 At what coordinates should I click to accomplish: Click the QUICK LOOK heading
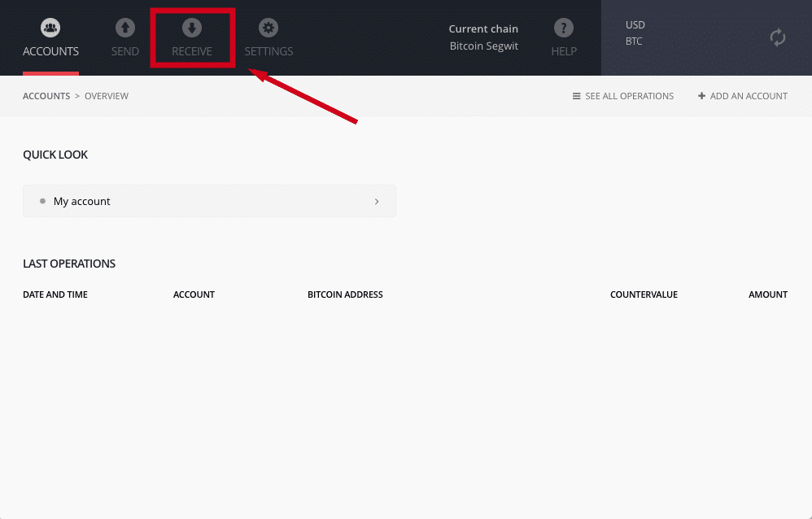coord(55,155)
